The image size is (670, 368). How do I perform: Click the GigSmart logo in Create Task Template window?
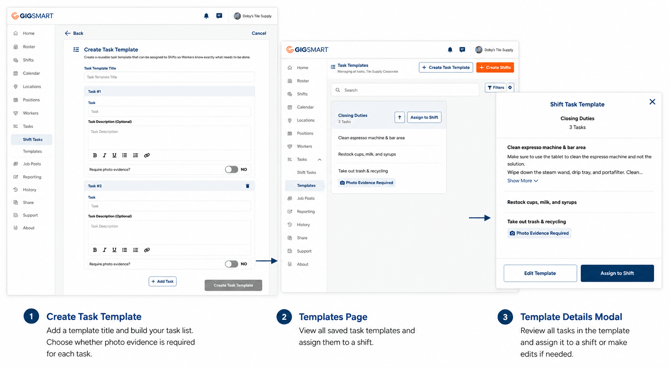tap(32, 16)
